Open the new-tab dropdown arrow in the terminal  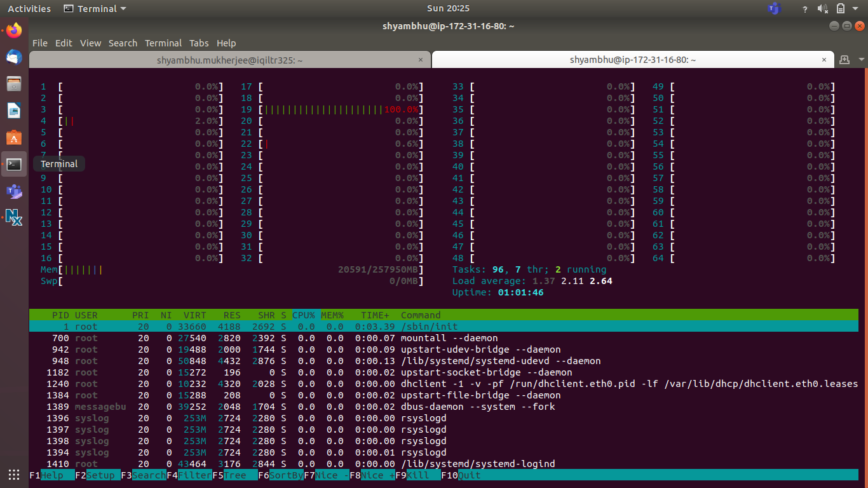click(x=862, y=59)
